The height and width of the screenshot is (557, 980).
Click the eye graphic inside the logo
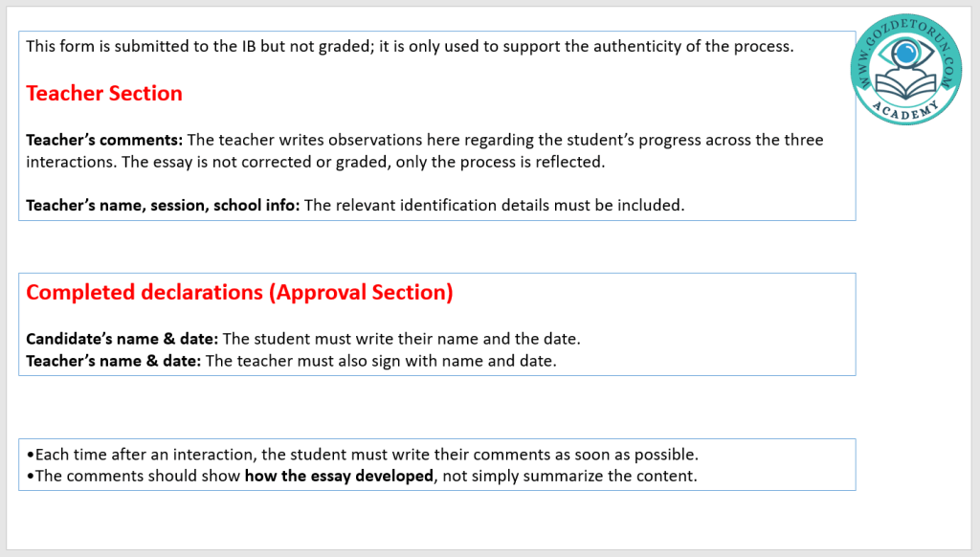905,54
